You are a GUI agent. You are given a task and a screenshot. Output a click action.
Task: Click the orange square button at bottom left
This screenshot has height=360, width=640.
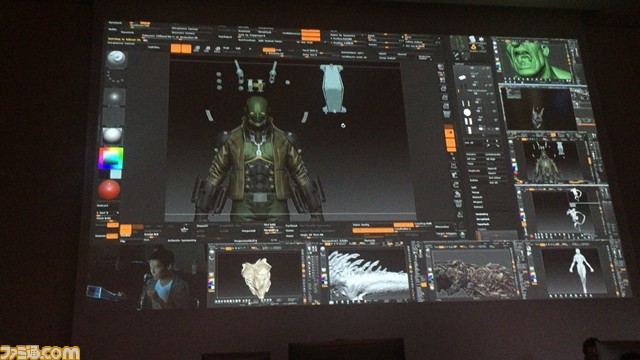click(x=126, y=231)
